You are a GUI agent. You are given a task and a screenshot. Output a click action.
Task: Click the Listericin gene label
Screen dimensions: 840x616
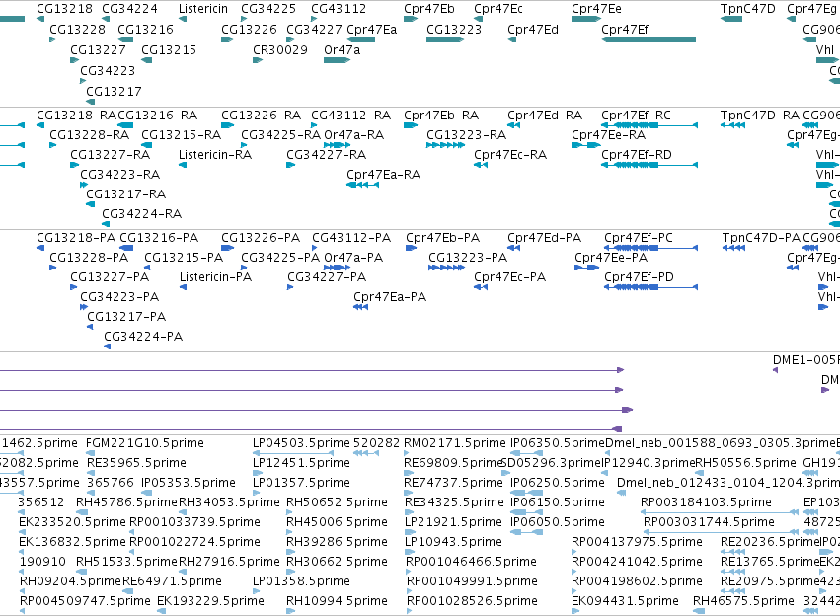(203, 9)
